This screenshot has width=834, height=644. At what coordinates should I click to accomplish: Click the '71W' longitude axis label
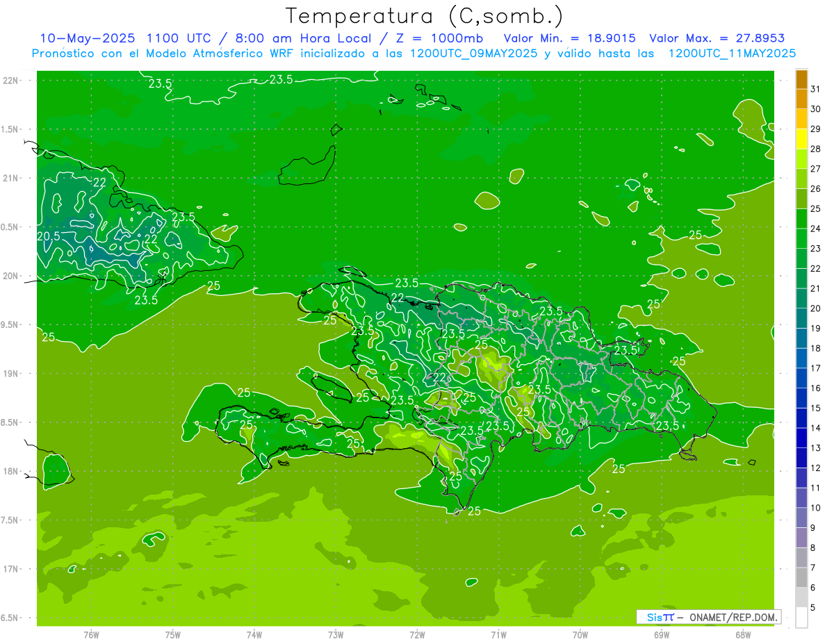(498, 635)
